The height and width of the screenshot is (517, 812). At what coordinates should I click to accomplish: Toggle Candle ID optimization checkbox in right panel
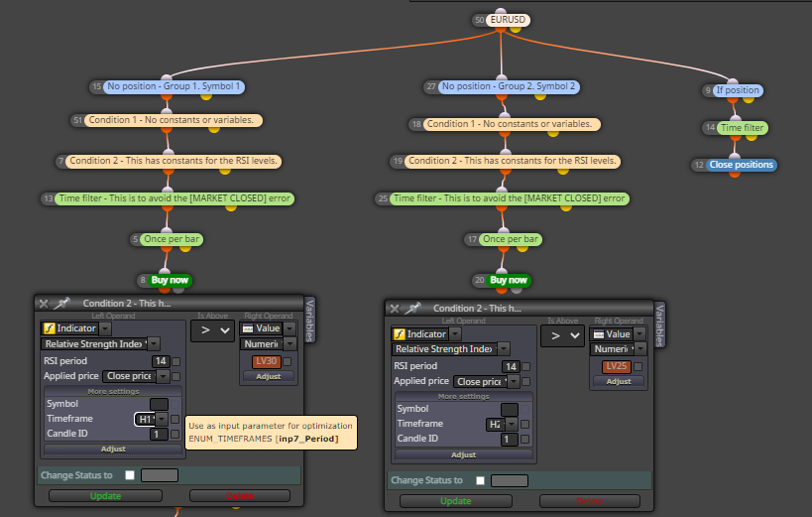click(x=525, y=440)
